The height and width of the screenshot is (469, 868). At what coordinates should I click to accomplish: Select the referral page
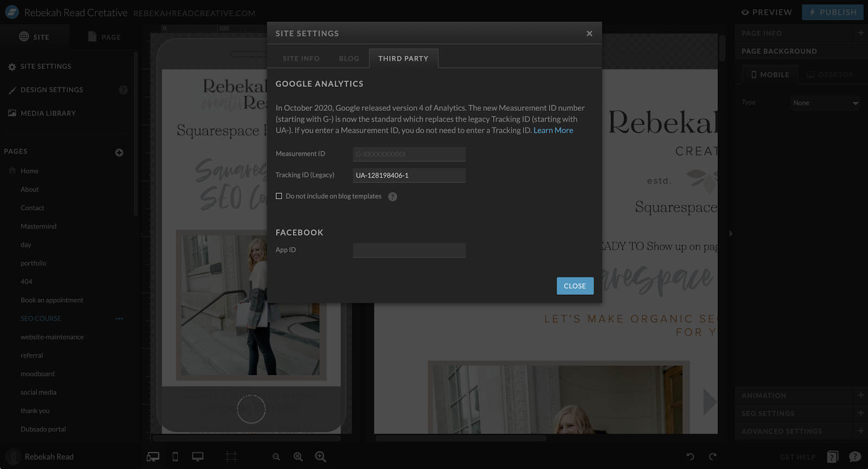click(x=31, y=356)
